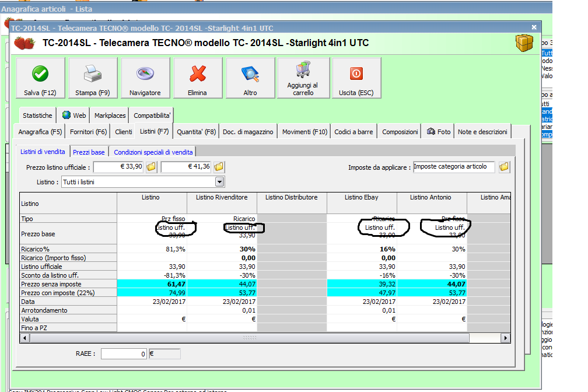Viewport: 588px width, 392px height.
Task: Switch to the Doc. di magazzino tab
Action: pos(248,132)
